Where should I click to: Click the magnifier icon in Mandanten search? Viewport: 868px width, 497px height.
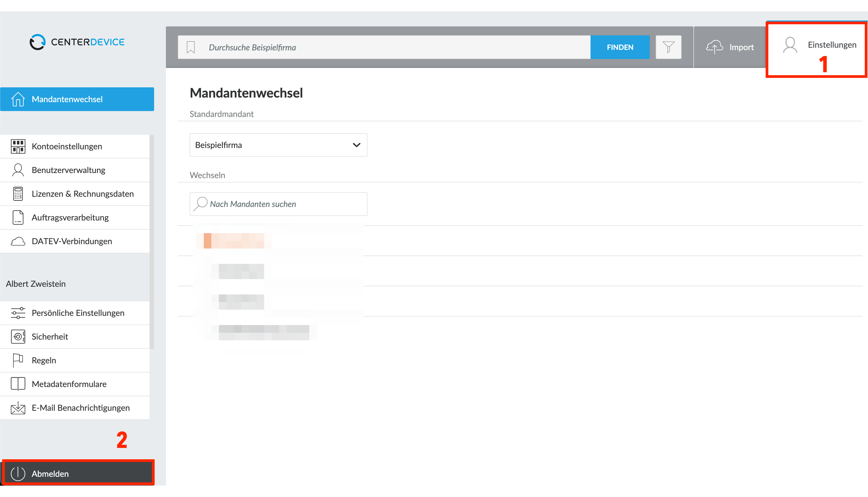click(x=201, y=204)
